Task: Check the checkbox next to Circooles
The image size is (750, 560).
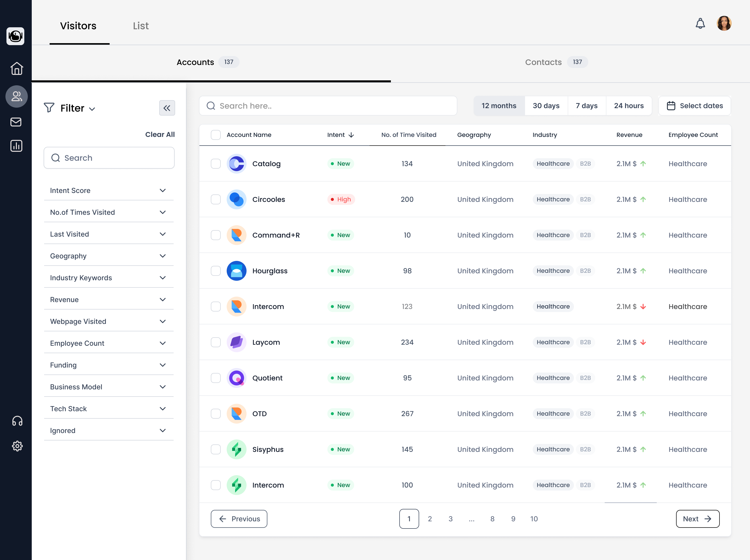Action: pyautogui.click(x=216, y=199)
